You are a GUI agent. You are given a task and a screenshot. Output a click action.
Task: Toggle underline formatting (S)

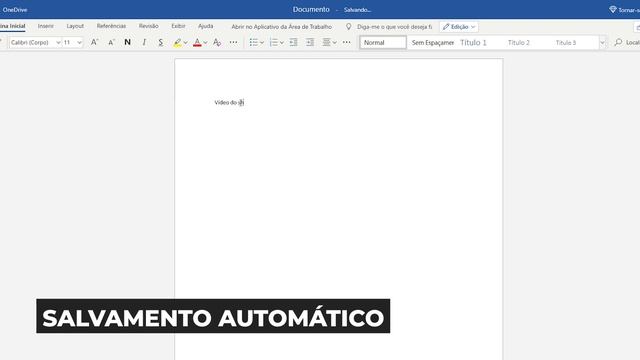[161, 42]
